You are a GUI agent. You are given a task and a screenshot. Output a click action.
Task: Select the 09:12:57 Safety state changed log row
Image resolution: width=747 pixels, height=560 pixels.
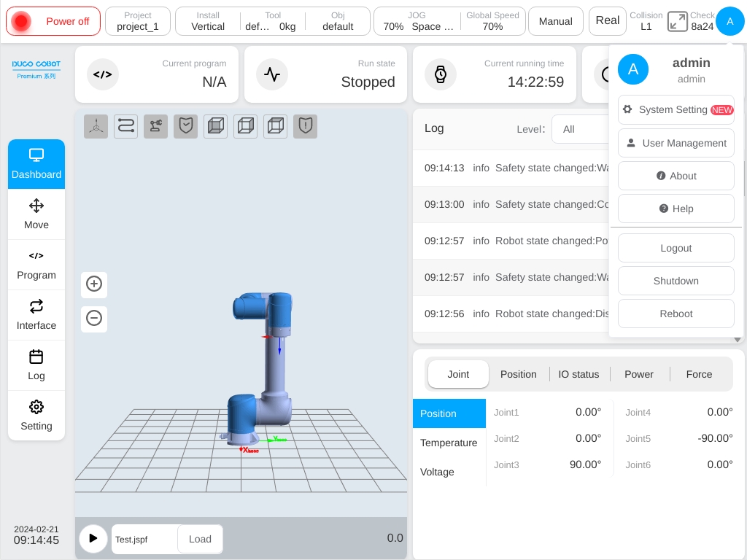point(511,278)
